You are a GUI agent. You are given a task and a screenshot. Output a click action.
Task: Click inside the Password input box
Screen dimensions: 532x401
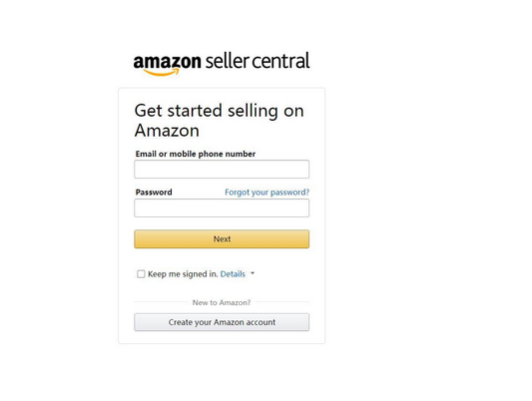222,207
